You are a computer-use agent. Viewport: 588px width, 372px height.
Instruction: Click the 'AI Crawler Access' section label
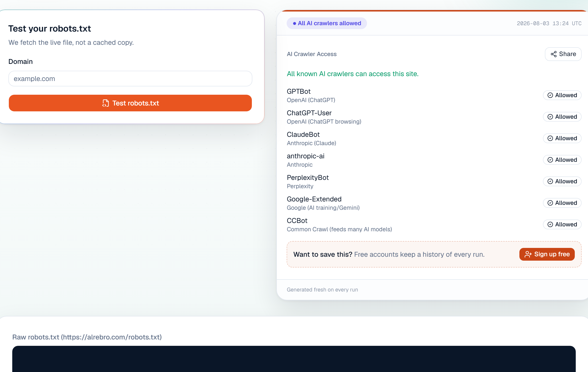(312, 54)
